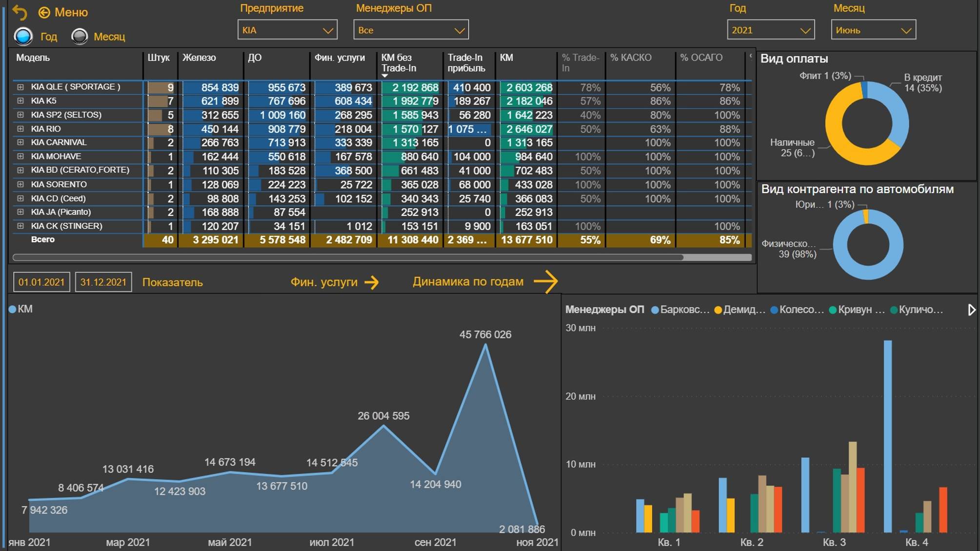
Task: Sort the table by the Железо column
Action: [199, 58]
